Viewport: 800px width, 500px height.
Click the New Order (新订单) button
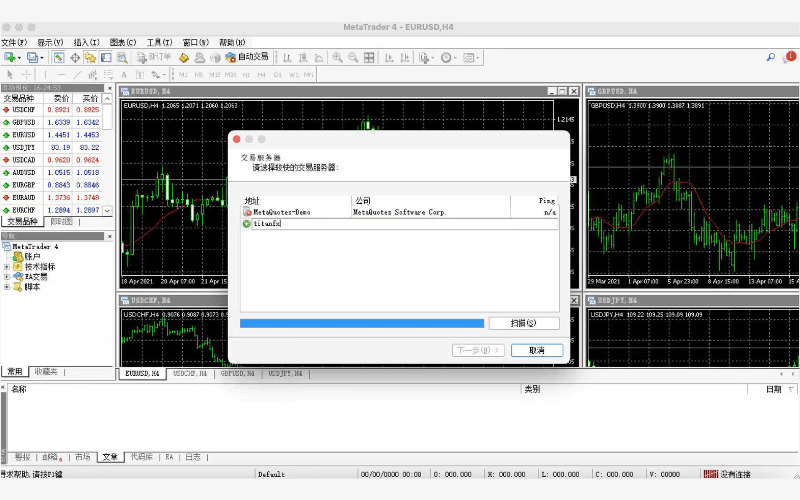click(154, 57)
